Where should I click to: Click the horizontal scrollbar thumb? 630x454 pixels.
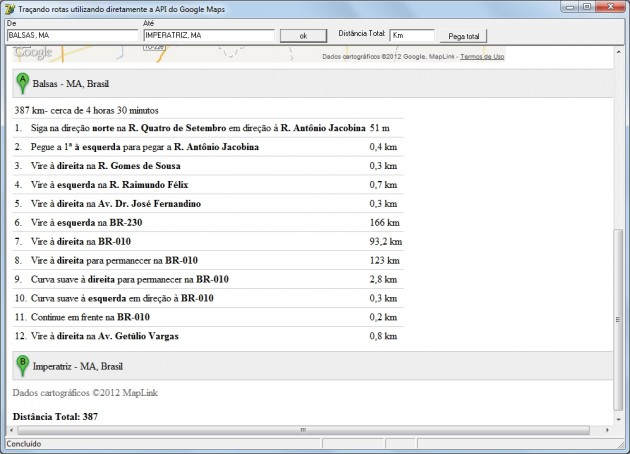coord(303,430)
